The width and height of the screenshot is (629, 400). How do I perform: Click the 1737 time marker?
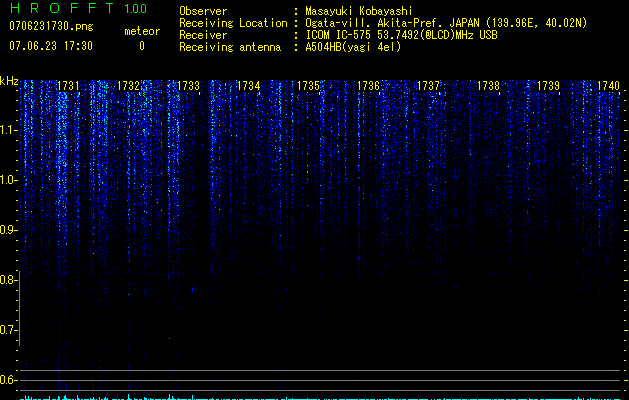pos(428,86)
